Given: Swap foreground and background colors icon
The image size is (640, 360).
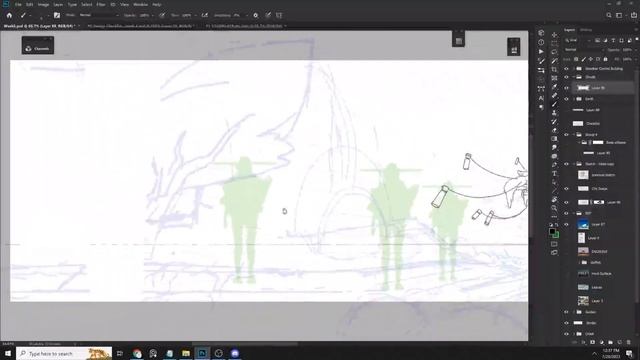Looking at the screenshot, I should [x=556, y=225].
